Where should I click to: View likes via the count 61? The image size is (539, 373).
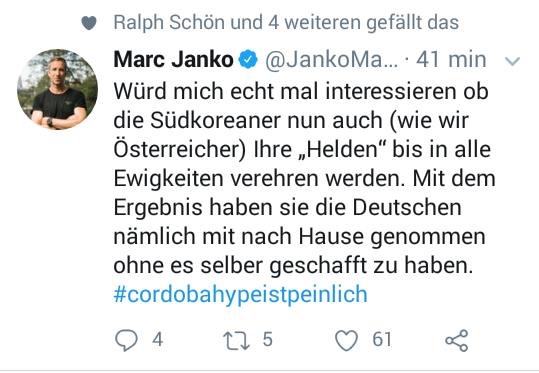[x=382, y=340]
